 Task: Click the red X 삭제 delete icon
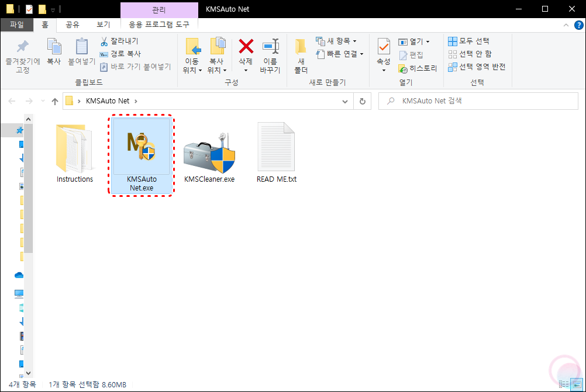(246, 47)
